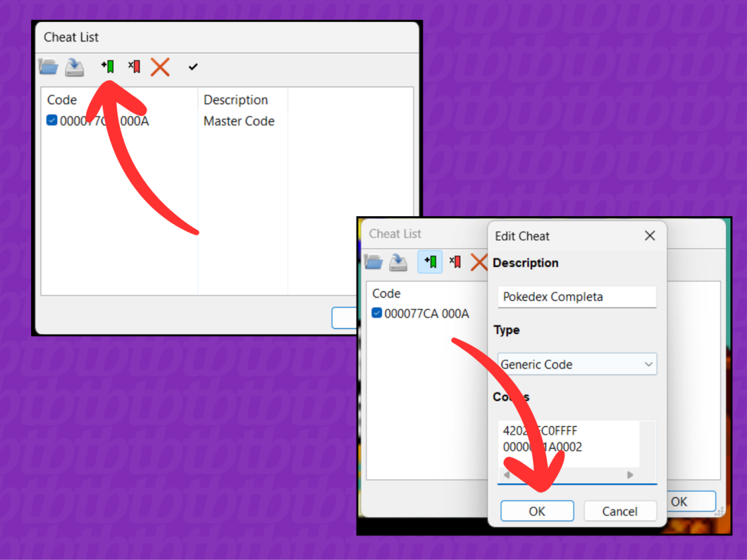Save icon in Cheat List behind Edit Cheat
Screen dimensions: 747x560
tap(398, 262)
